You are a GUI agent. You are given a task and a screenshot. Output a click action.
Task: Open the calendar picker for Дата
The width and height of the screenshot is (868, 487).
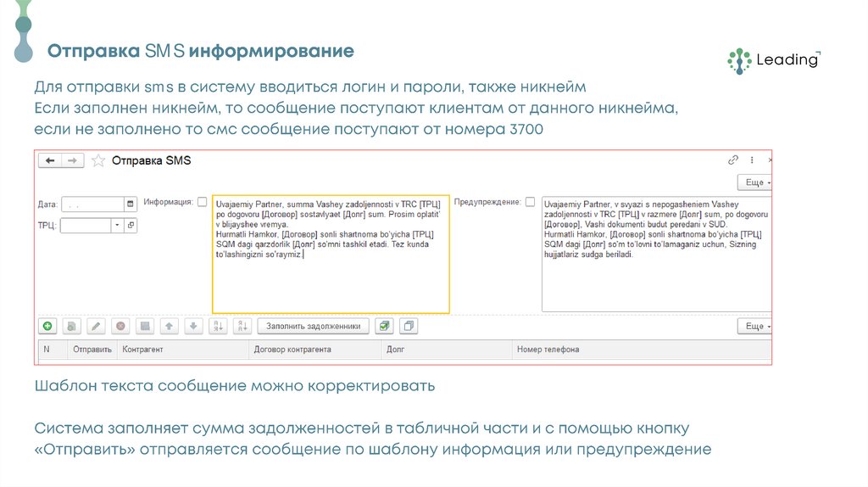(x=130, y=204)
